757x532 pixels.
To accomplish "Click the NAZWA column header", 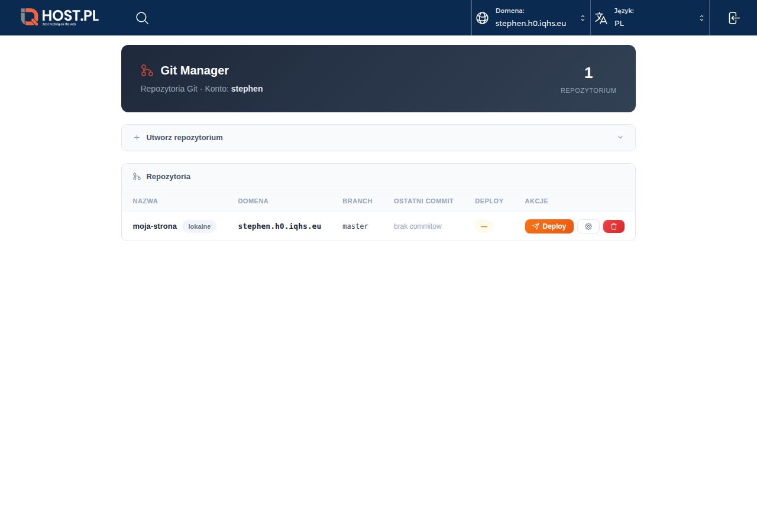I will pyautogui.click(x=145, y=201).
